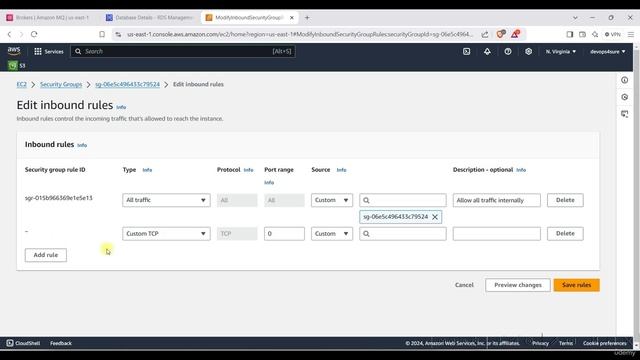Open the browser VPN button

click(613, 34)
